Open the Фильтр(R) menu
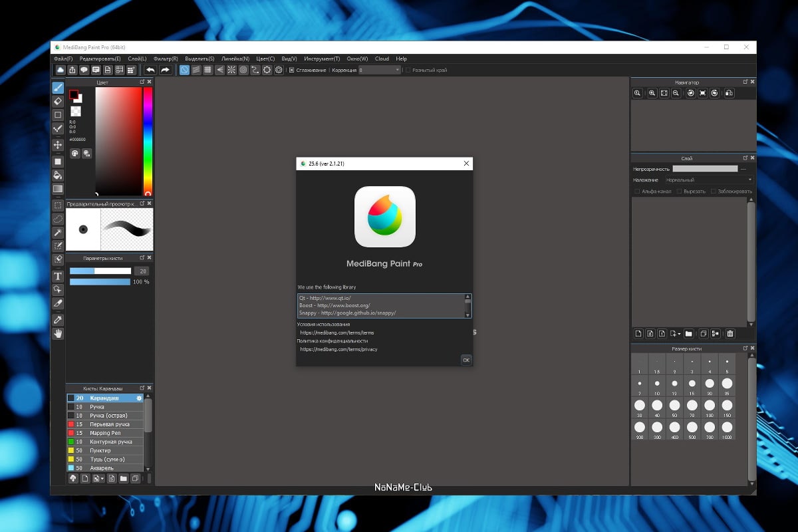 [166, 59]
